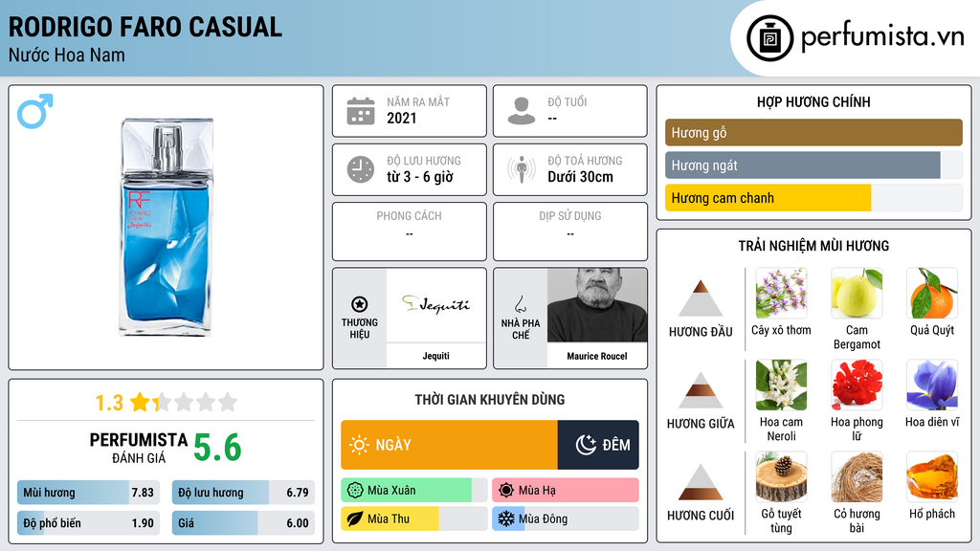Click the sillage icon for Độ toả hương

(522, 169)
